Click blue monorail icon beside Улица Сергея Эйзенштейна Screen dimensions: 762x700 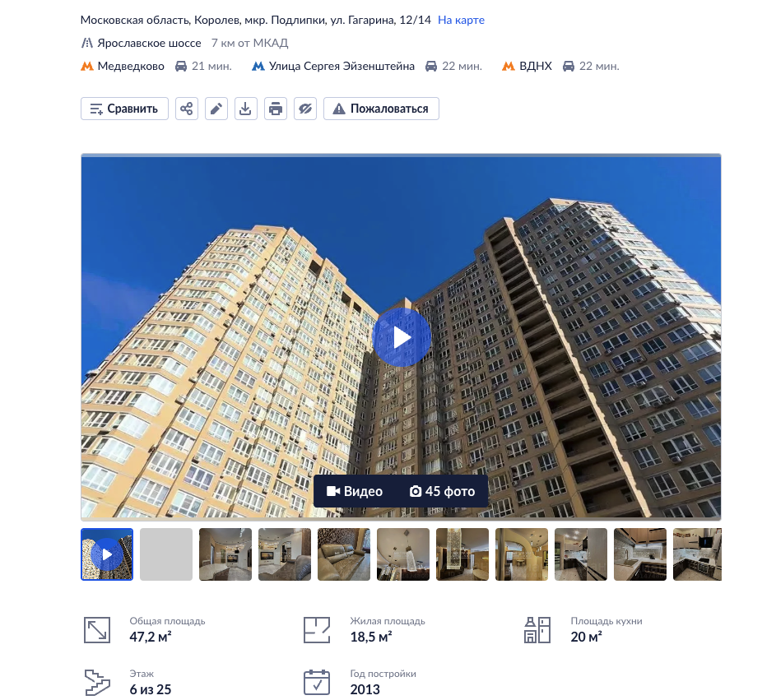258,66
